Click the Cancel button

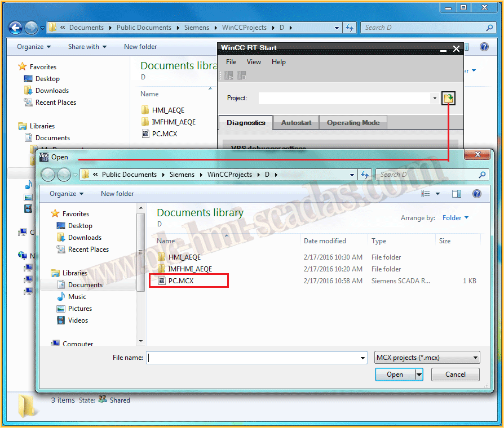click(455, 374)
